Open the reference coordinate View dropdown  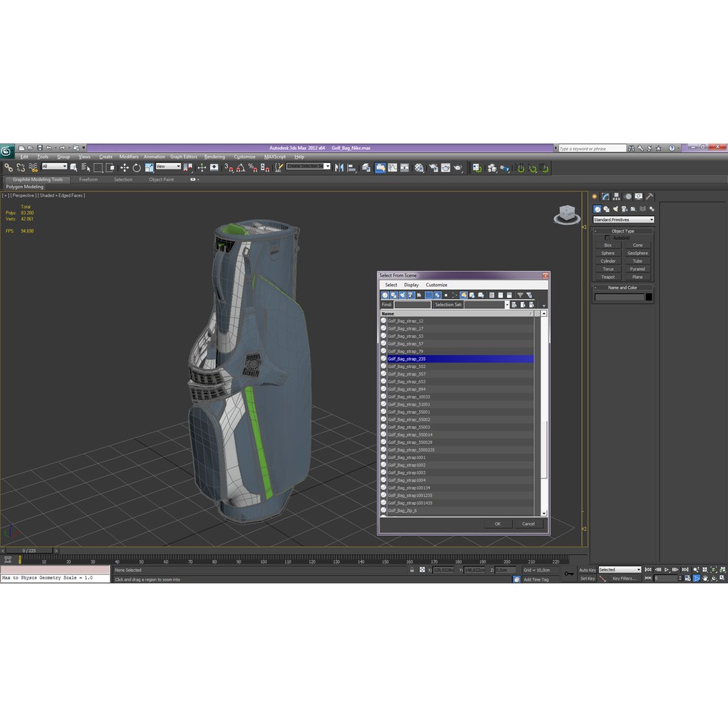(168, 166)
